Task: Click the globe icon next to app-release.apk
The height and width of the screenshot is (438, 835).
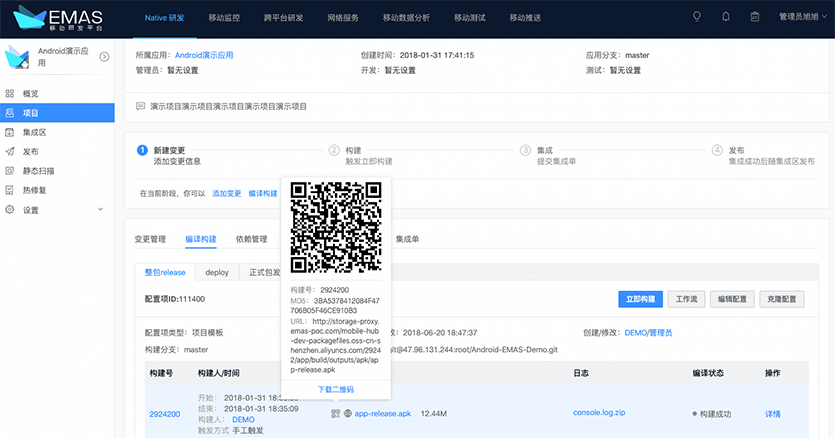Action: [x=347, y=413]
